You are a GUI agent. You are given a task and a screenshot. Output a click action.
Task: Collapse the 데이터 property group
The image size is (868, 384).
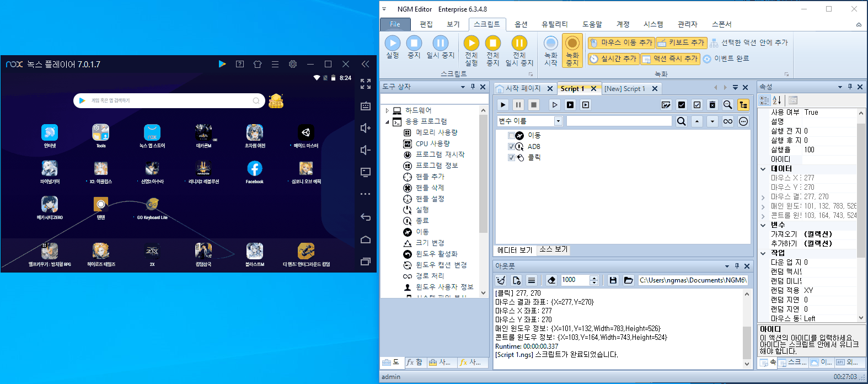(763, 169)
